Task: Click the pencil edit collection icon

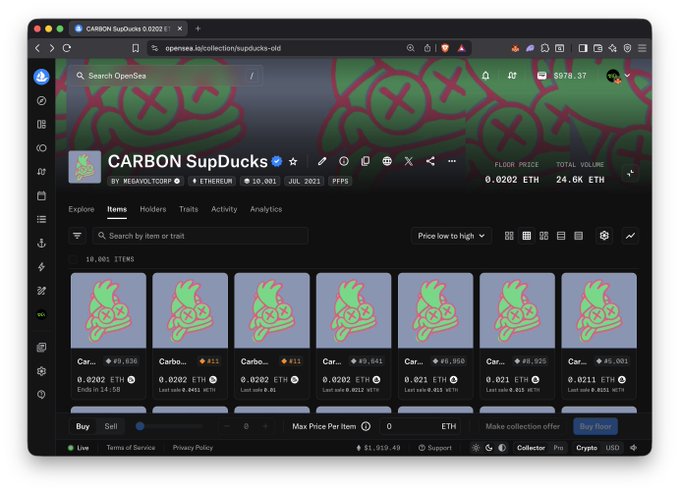Action: [322, 161]
